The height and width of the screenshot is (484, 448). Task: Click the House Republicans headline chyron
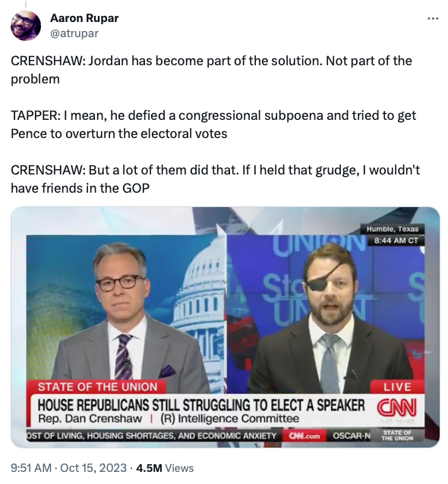[x=200, y=405]
